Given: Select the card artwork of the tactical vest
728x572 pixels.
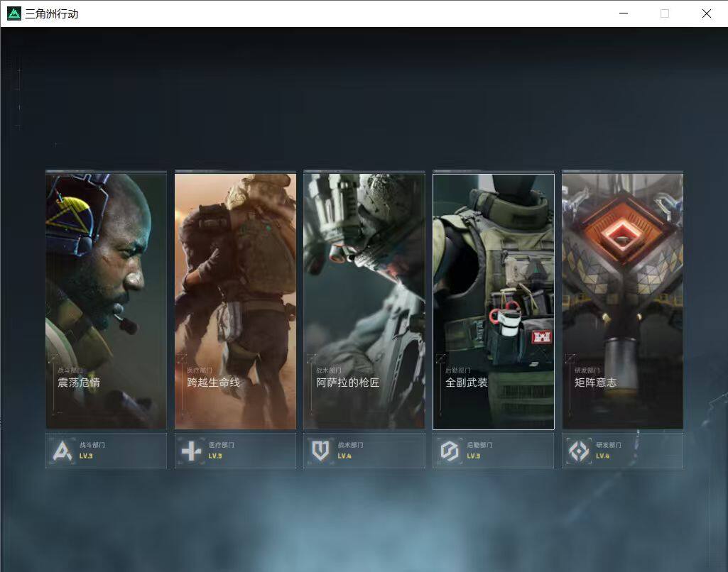Looking at the screenshot, I should pyautogui.click(x=494, y=302).
